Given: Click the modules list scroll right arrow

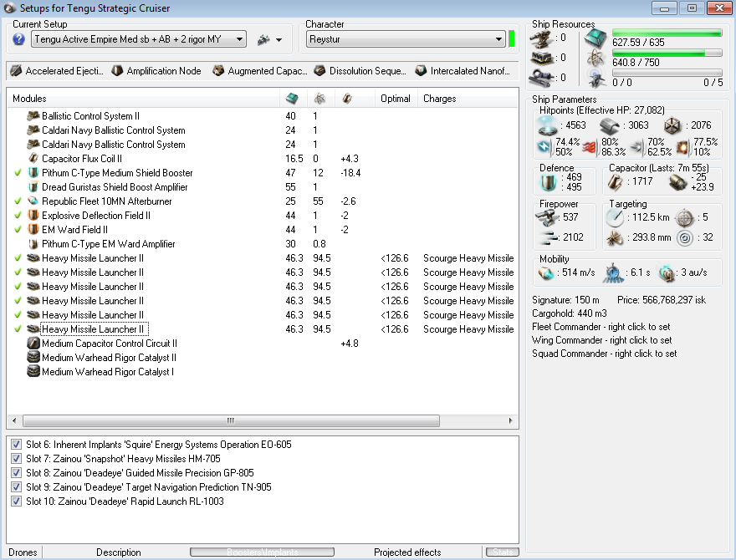Looking at the screenshot, I should (x=511, y=420).
